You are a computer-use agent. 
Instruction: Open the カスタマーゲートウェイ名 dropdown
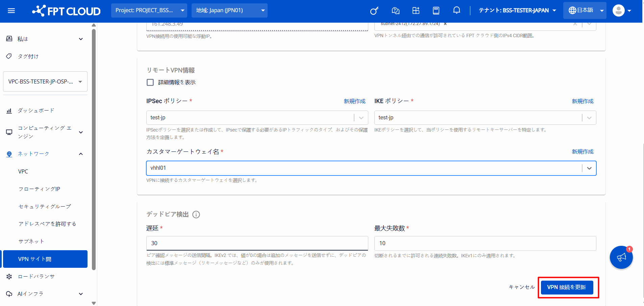point(371,168)
